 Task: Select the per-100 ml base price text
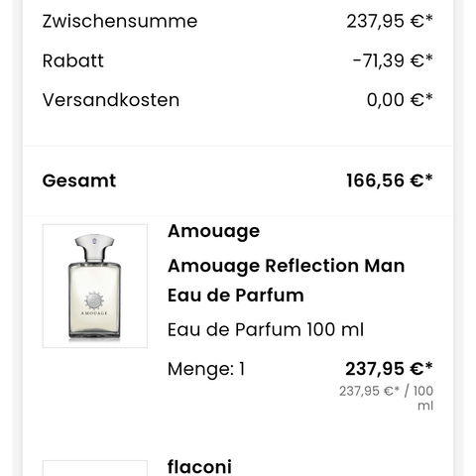386,398
